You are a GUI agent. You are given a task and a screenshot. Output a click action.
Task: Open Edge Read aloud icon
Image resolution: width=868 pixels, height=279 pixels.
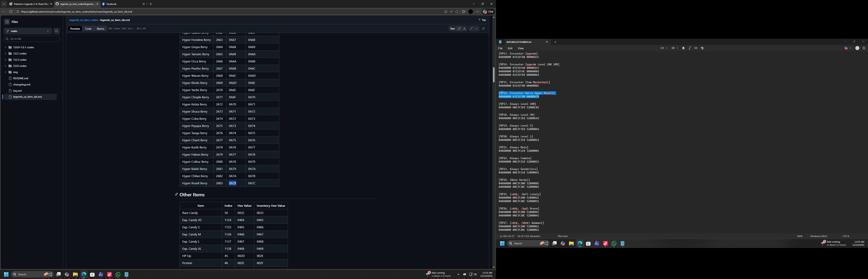451,11
